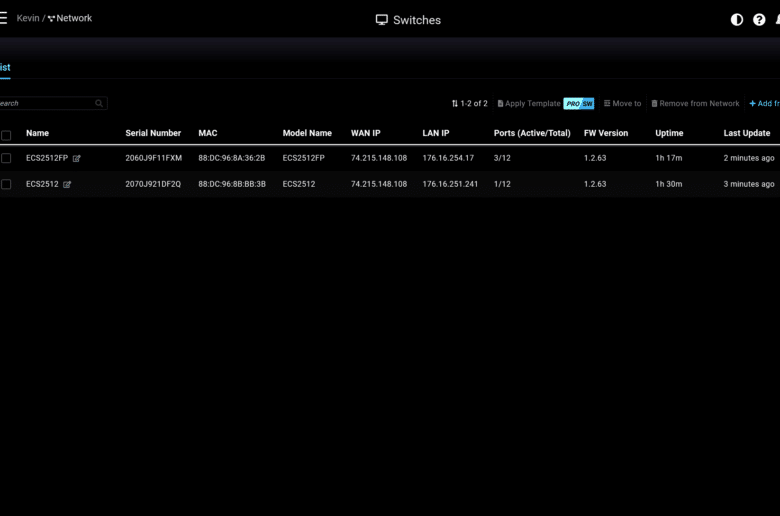Open the Kevin organization breadcrumb
This screenshot has height=516, width=780.
pyautogui.click(x=28, y=18)
